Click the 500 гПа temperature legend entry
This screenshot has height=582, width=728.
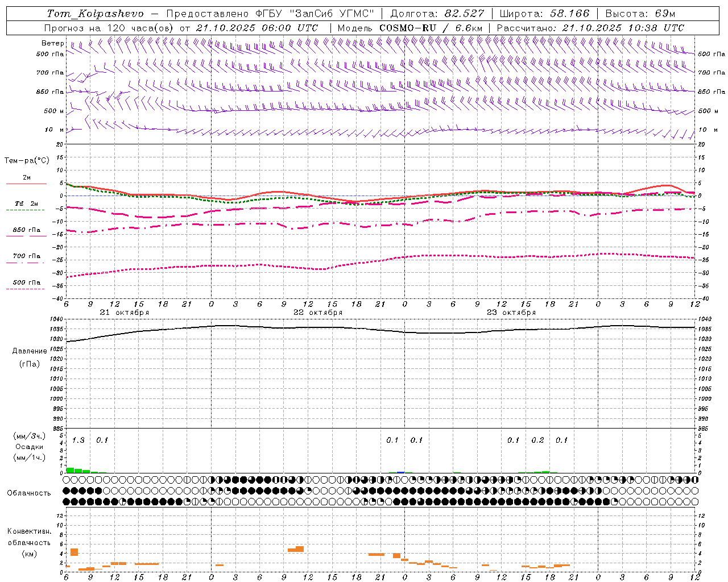tap(27, 282)
